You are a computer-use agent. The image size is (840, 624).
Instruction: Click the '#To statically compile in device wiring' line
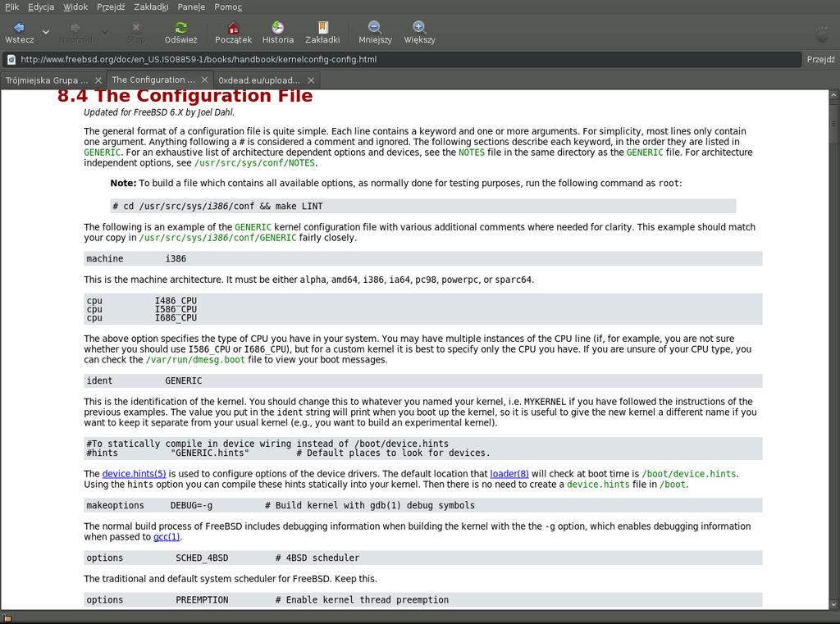[267, 444]
